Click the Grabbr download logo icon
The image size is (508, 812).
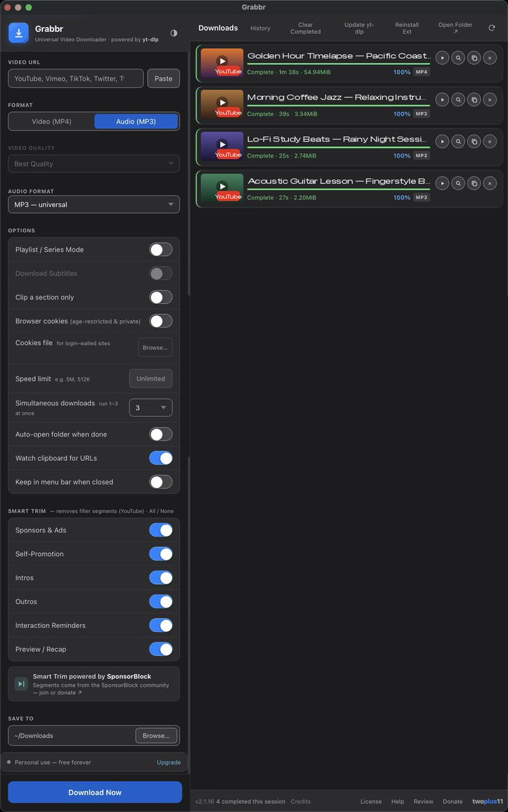point(19,32)
